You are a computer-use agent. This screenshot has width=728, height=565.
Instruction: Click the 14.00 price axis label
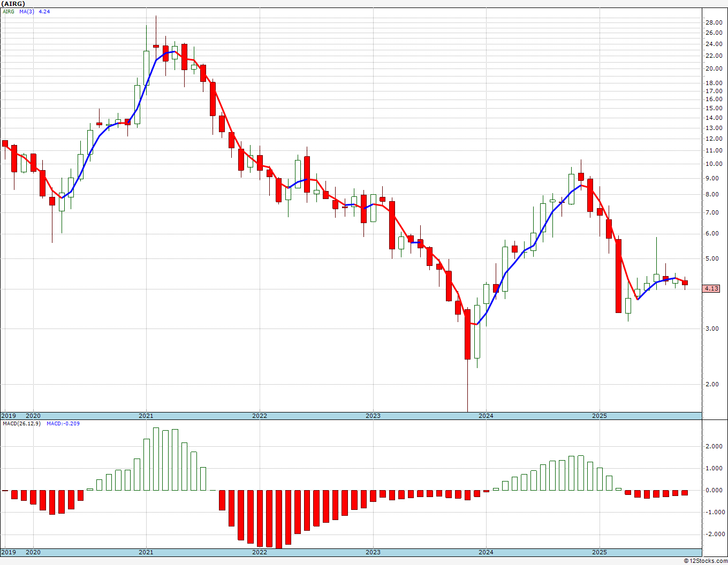click(714, 118)
